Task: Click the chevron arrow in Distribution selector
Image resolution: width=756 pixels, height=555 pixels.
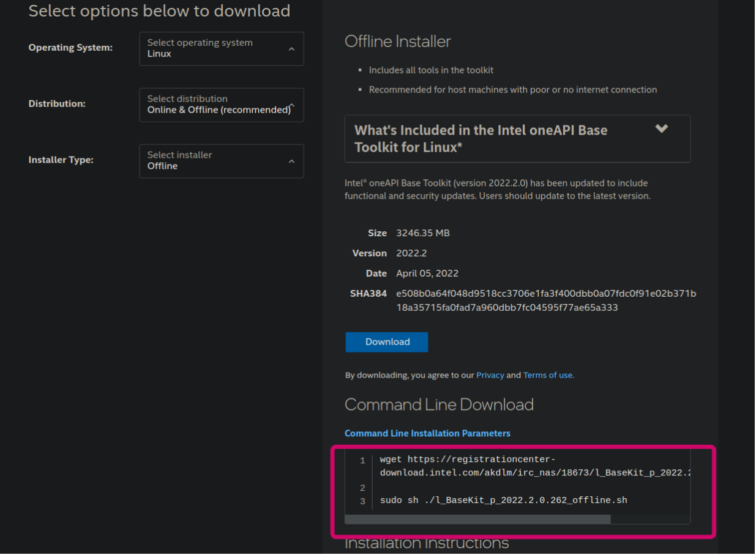Action: (x=292, y=105)
